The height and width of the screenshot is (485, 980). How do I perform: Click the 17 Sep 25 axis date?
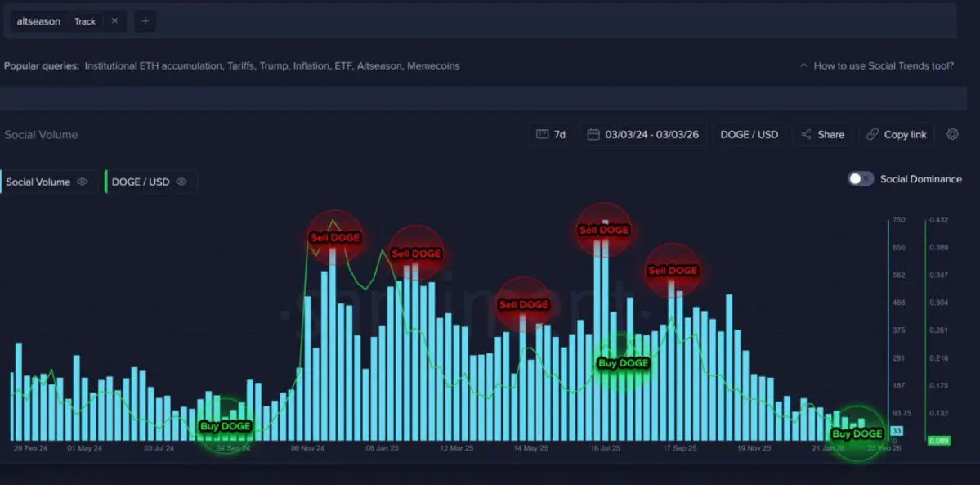point(679,449)
